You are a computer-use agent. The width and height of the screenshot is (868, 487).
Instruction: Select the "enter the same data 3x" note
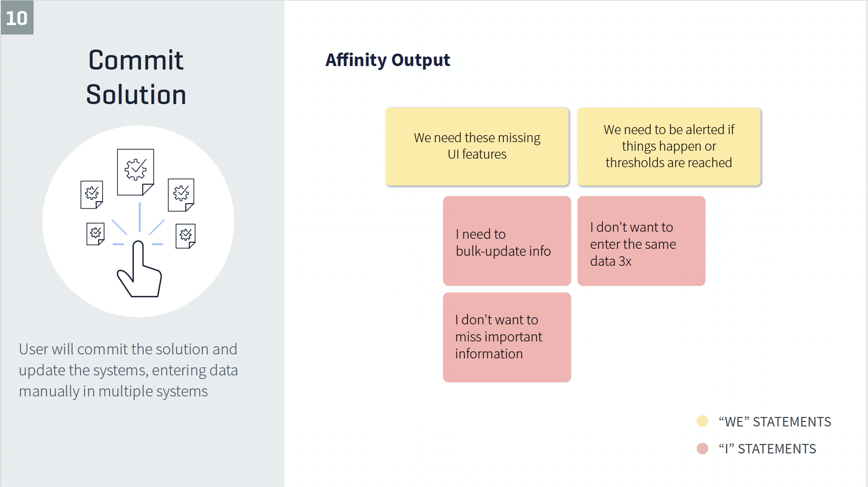click(x=641, y=241)
